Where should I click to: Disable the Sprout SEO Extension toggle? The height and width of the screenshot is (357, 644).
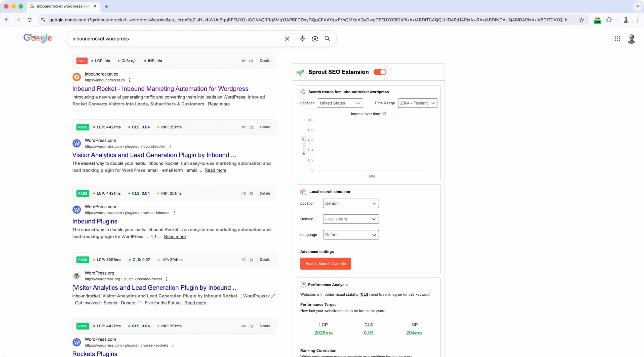coord(380,72)
